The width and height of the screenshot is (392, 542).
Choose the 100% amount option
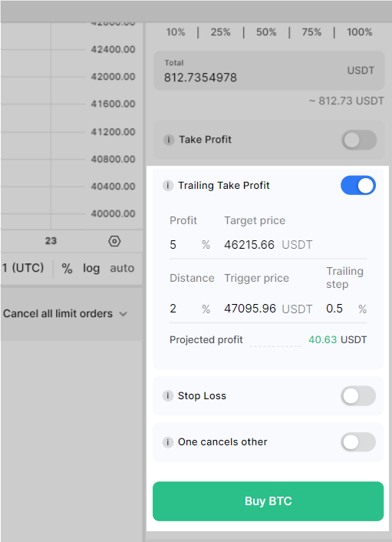(x=360, y=32)
